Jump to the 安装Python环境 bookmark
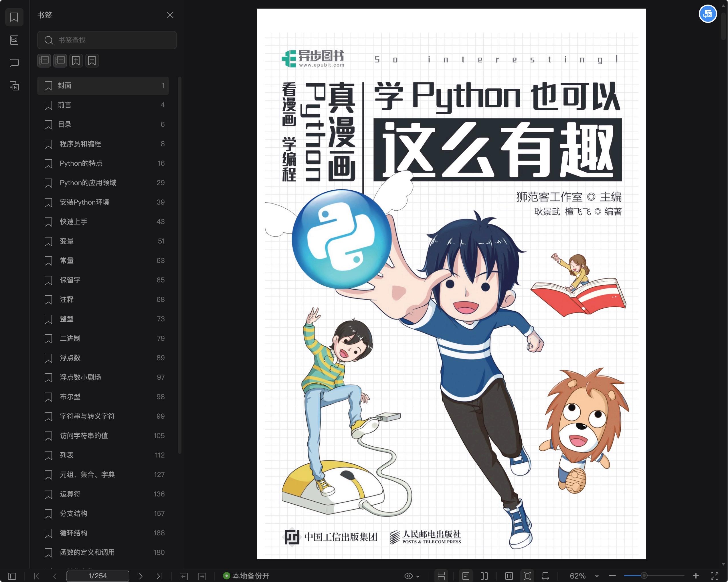The width and height of the screenshot is (728, 582). click(103, 202)
